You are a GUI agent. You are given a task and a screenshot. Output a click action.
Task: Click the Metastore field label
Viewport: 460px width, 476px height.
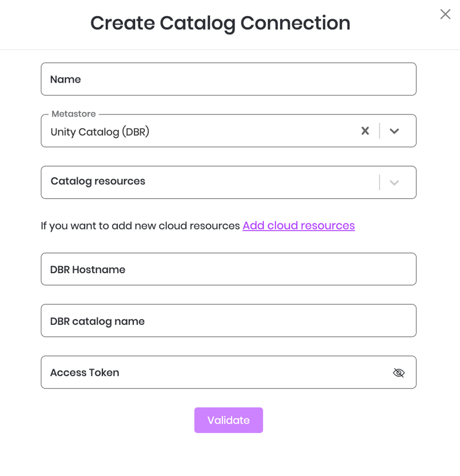coord(74,114)
